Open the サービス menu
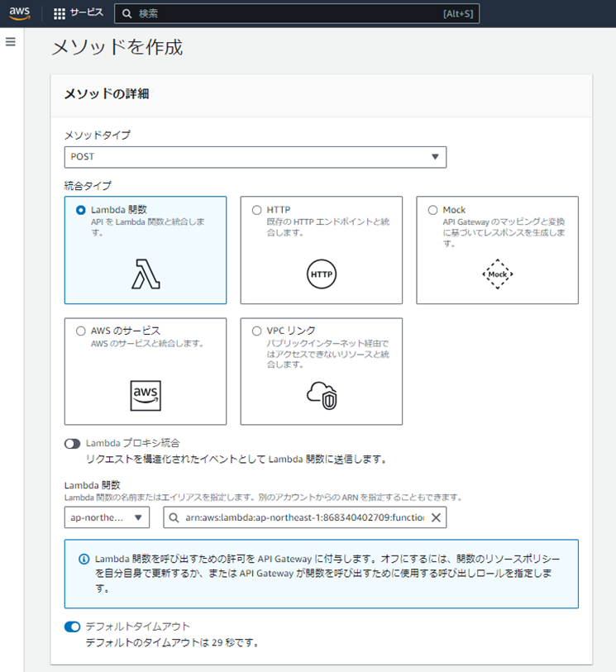 pyautogui.click(x=87, y=13)
